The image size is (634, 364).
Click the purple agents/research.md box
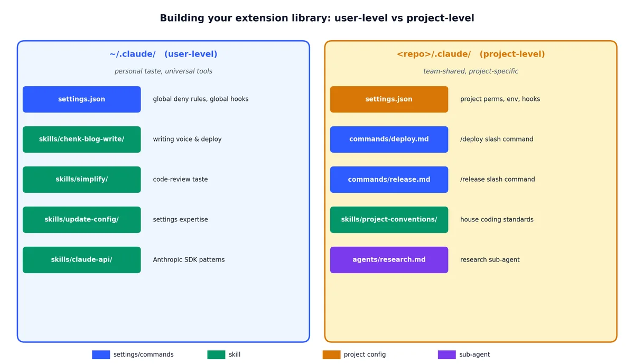click(389, 260)
